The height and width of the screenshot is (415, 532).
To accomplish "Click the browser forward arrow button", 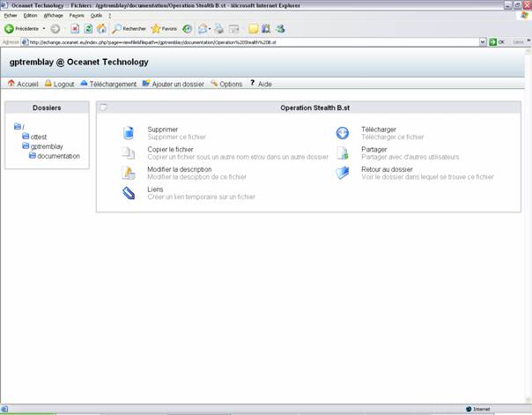I will [x=55, y=29].
